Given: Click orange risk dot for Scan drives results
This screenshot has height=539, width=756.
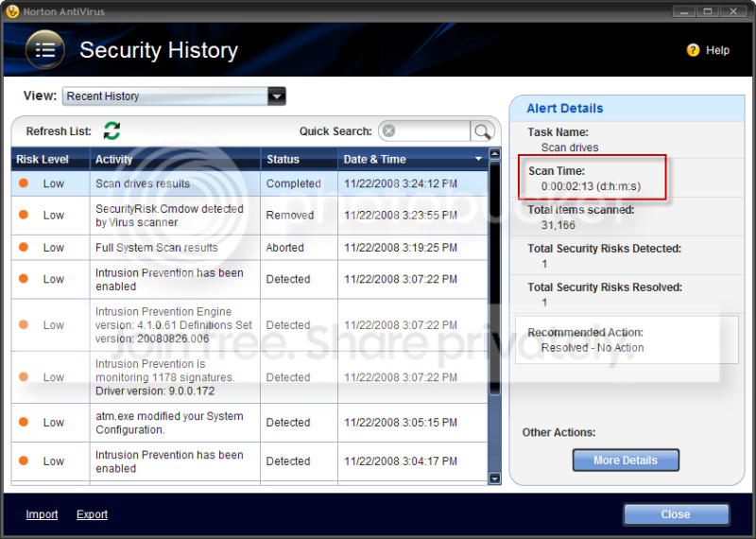Looking at the screenshot, I should pyautogui.click(x=23, y=183).
